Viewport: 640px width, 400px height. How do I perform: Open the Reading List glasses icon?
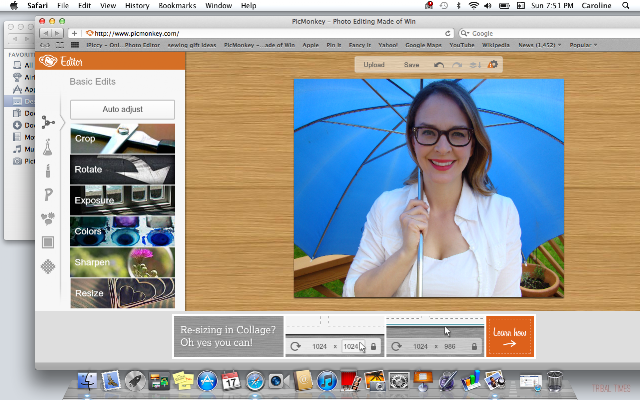click(44, 45)
